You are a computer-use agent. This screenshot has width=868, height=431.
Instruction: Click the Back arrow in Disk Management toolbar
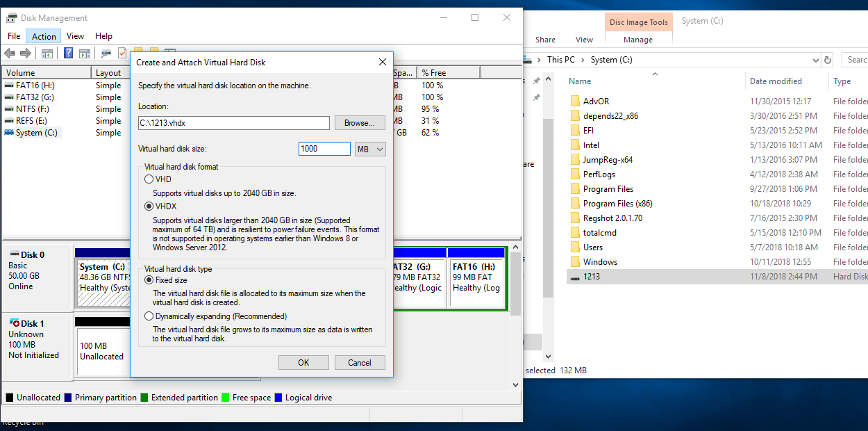click(10, 54)
